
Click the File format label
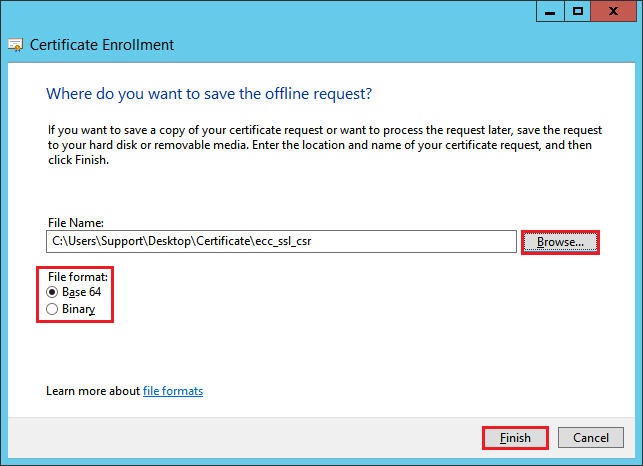point(78,276)
